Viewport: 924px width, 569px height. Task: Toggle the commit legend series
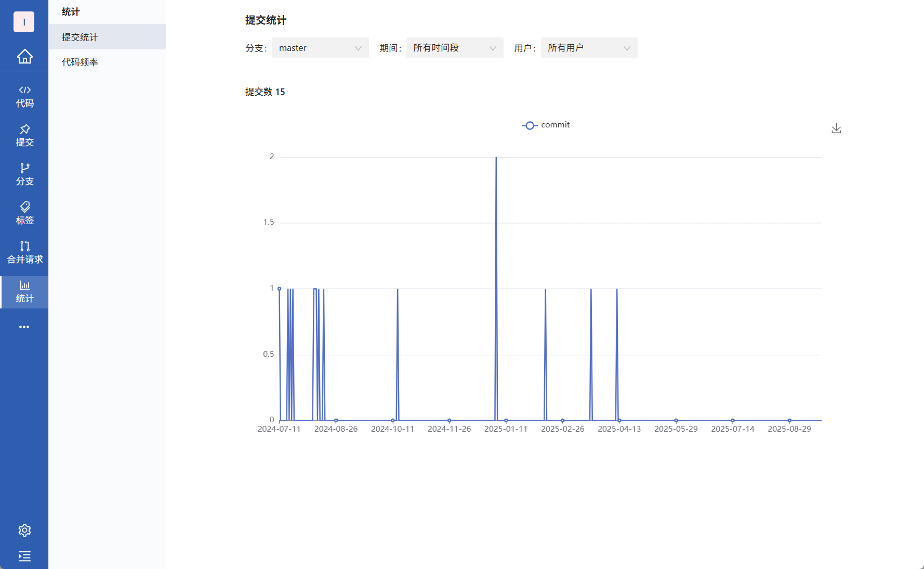point(546,125)
